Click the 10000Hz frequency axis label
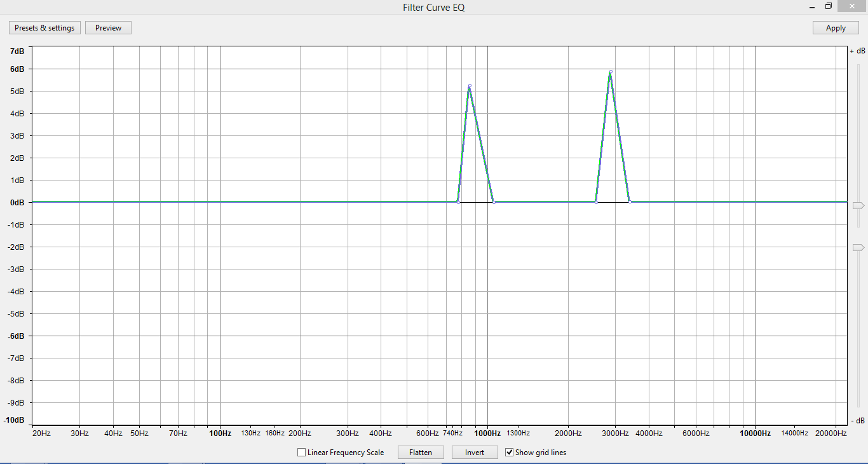Viewport: 868px width, 464px height. coord(755,433)
